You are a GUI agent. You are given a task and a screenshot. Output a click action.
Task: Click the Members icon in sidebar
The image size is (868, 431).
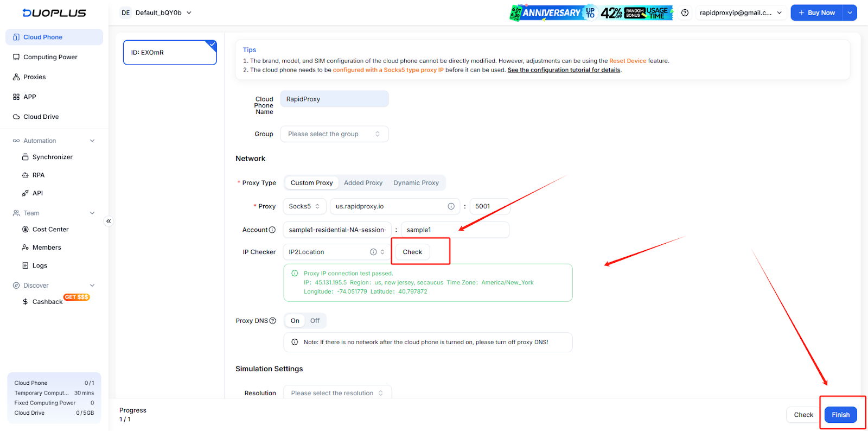tap(25, 248)
